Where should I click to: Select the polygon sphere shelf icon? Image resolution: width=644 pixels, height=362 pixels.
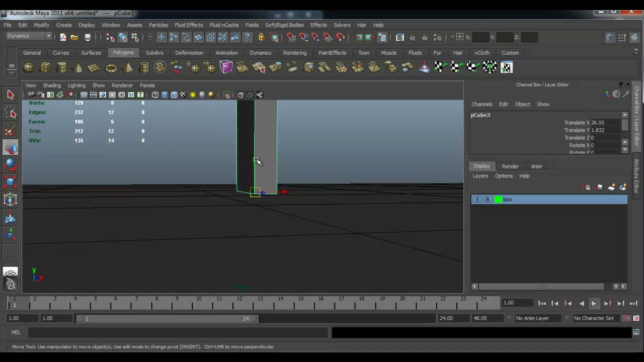point(29,67)
